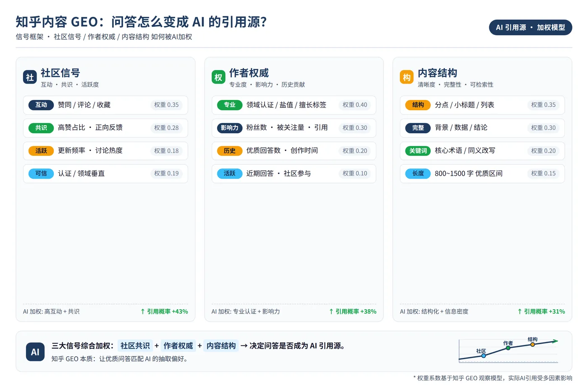Screen dimensions: 588x392
Task: Select the green 关键词 tag
Action: [418, 150]
